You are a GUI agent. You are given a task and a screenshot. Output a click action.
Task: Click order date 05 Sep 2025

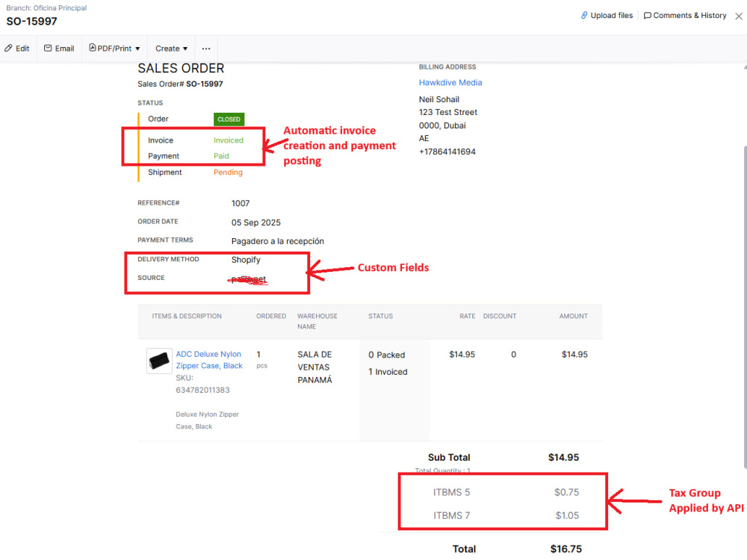point(255,223)
